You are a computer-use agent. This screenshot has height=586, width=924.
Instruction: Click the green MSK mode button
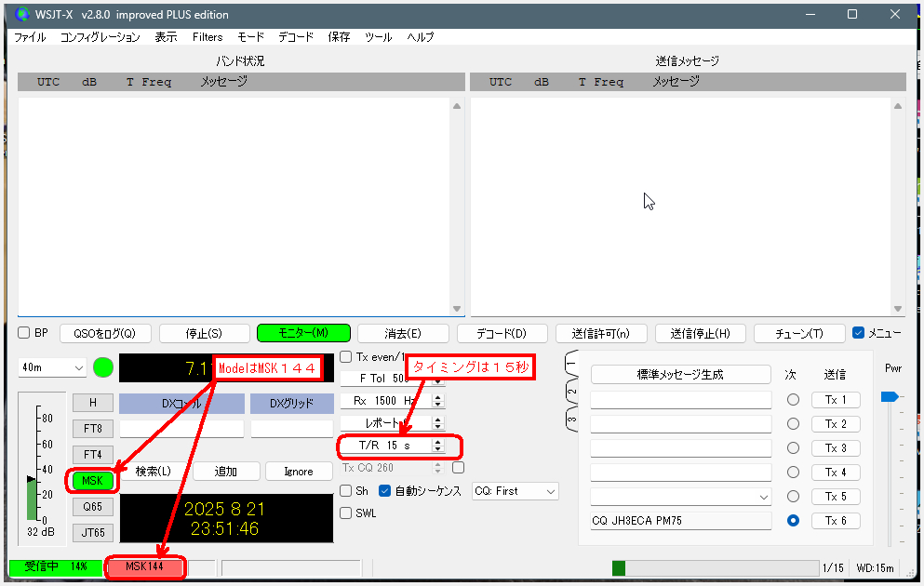point(92,481)
